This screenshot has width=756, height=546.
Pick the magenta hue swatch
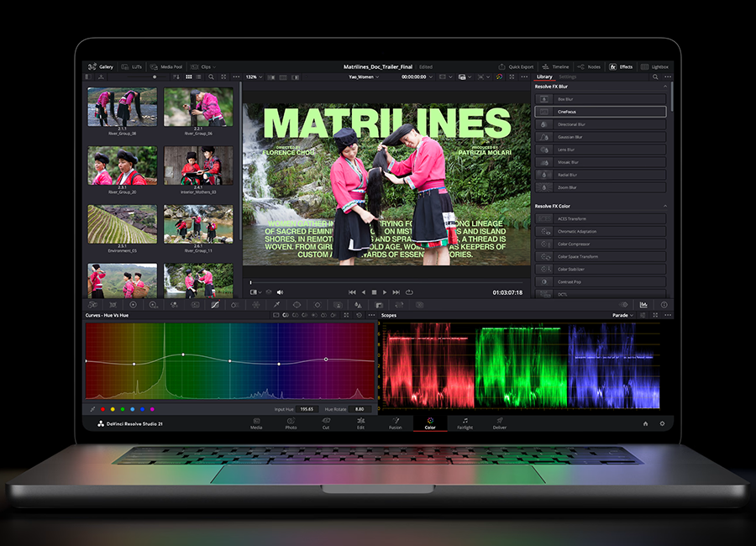152,409
